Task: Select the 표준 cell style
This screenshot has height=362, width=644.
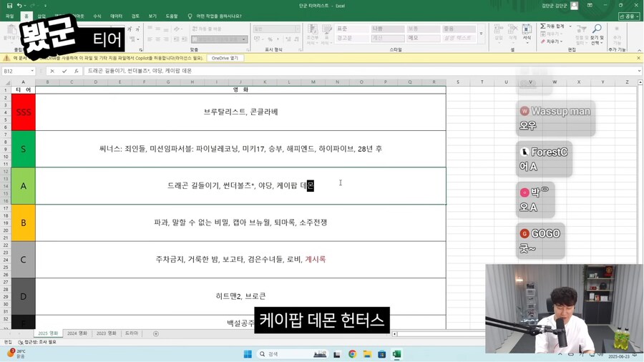Action: [x=352, y=29]
